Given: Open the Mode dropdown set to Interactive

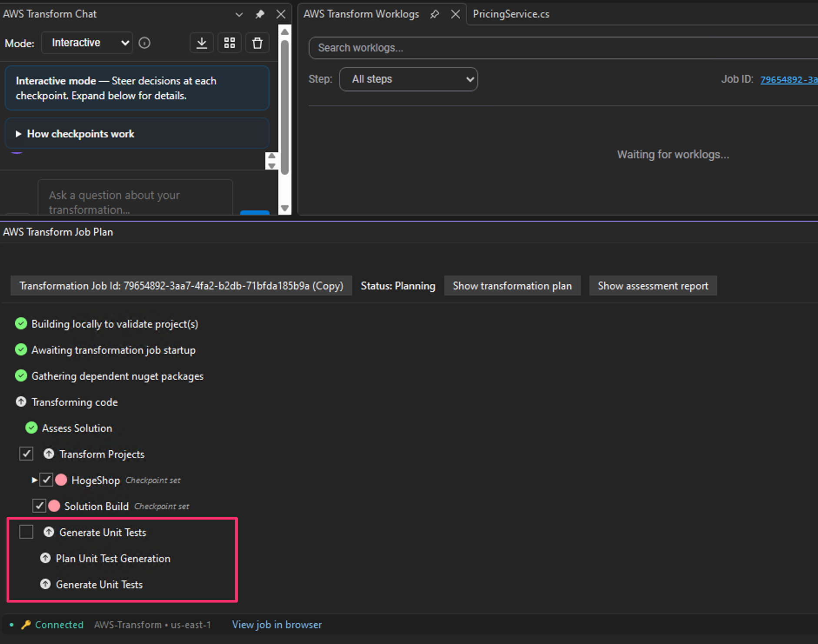Looking at the screenshot, I should point(87,43).
